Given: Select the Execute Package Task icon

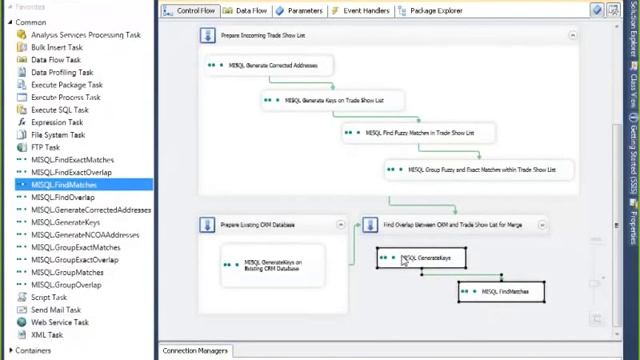Looking at the screenshot, I should (x=22, y=85).
